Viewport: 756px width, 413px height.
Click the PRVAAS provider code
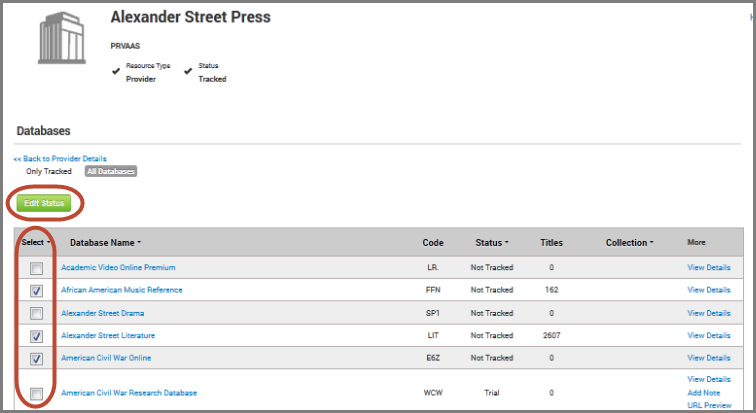click(125, 46)
